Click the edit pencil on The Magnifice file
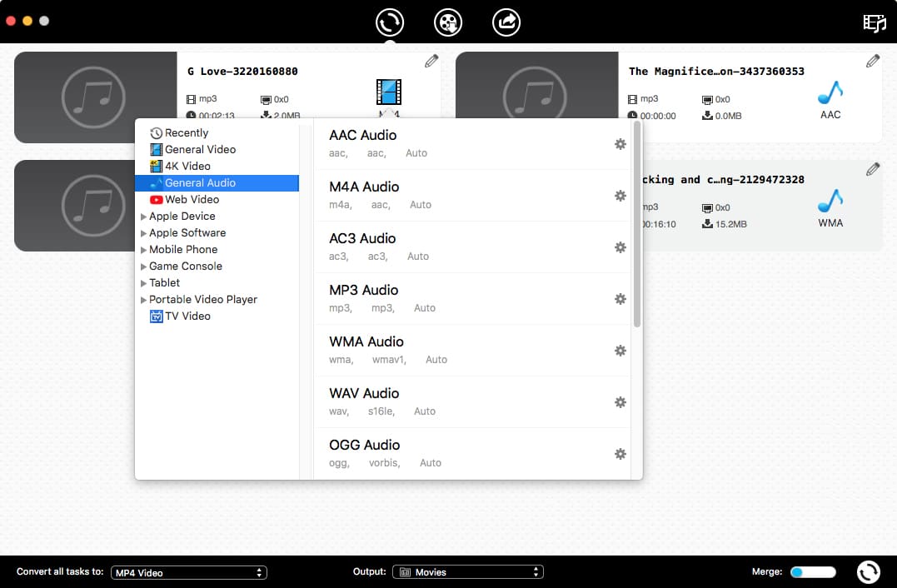The width and height of the screenshot is (897, 588). tap(872, 61)
